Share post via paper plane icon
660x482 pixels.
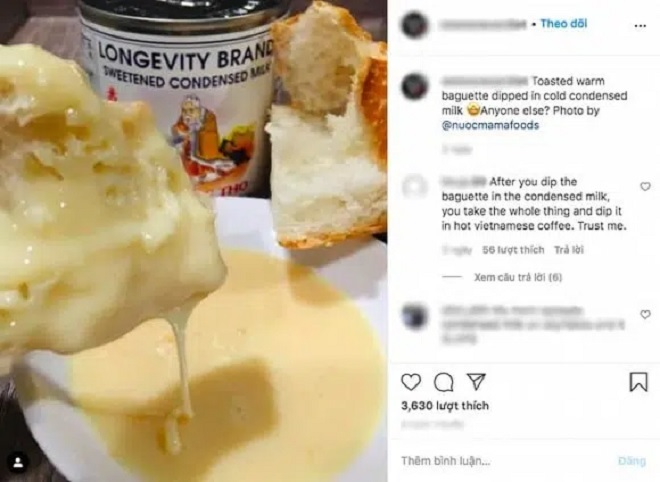pos(476,382)
